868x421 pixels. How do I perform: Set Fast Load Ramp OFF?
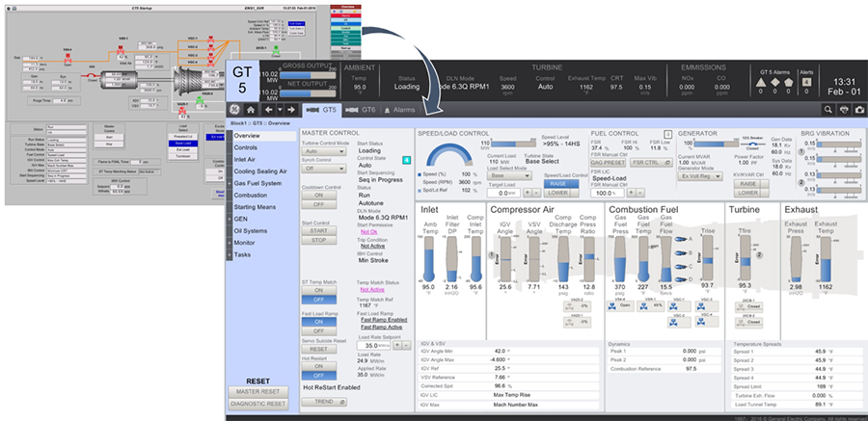[319, 330]
